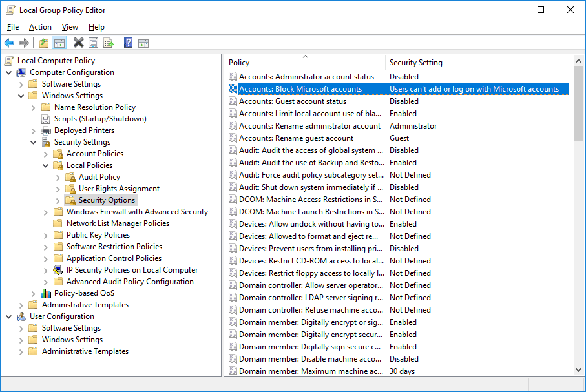Select Network List Manager Policies
The height and width of the screenshot is (392, 586).
(118, 223)
